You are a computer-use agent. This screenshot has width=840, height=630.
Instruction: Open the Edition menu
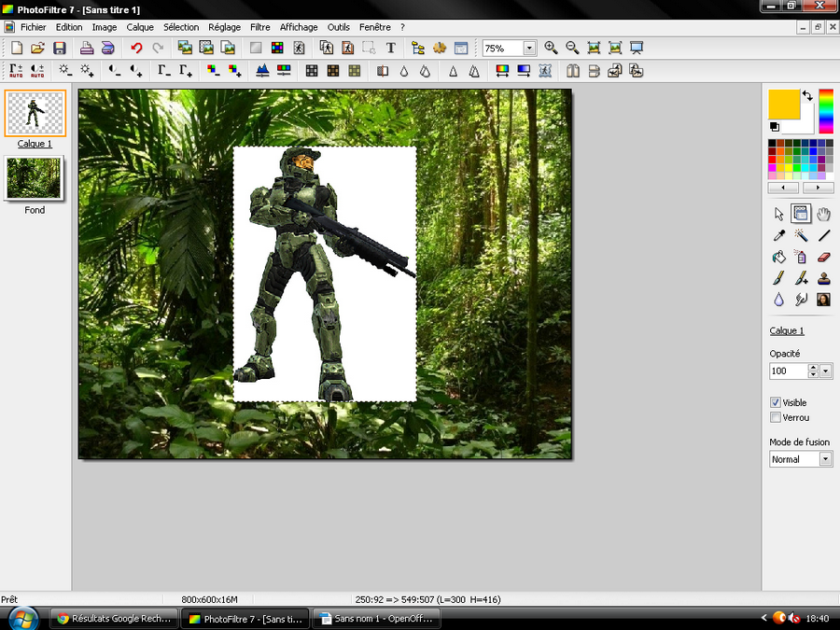click(69, 27)
